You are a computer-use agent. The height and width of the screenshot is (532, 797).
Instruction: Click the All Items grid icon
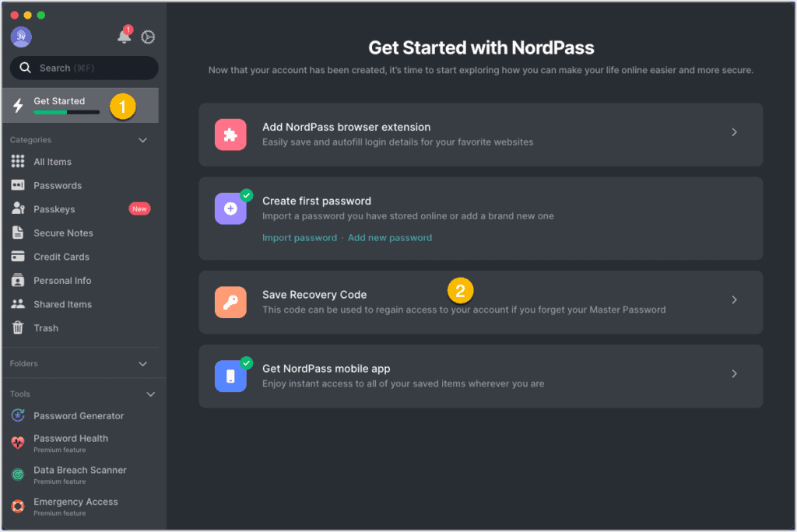coord(18,162)
